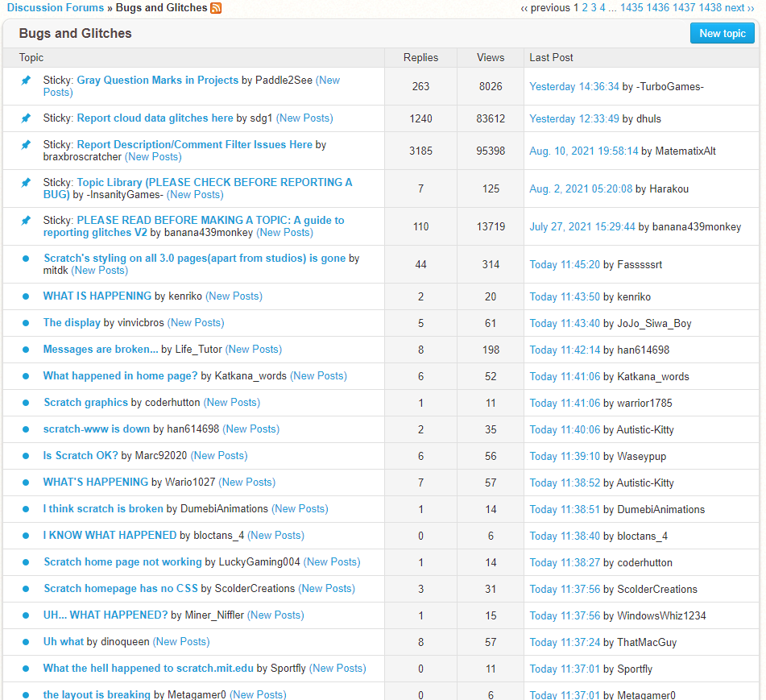Open last post Today 11:43:50 by kenriko
This screenshot has height=700, width=766.
pos(565,296)
